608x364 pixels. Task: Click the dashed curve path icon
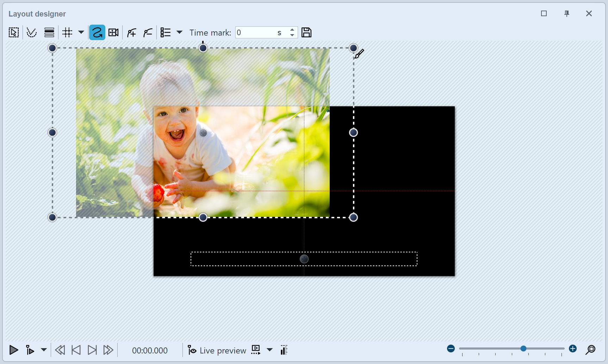point(32,33)
